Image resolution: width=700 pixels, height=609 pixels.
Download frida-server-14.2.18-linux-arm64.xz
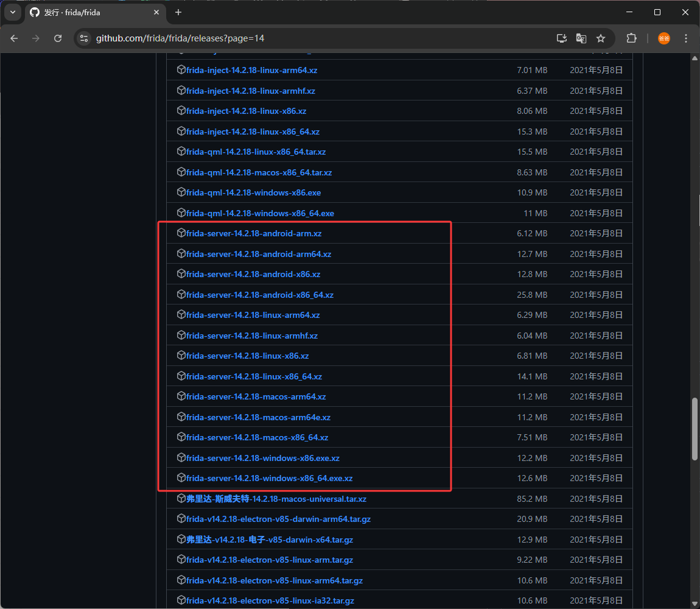point(253,315)
